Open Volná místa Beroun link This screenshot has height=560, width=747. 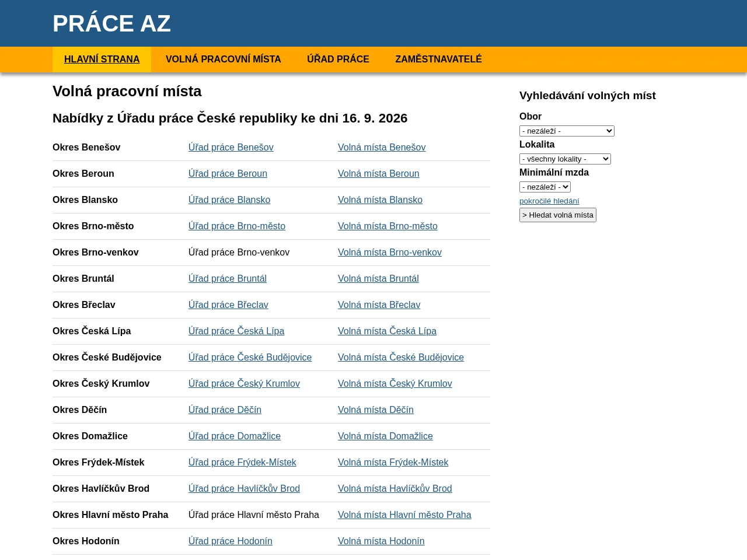[379, 174]
